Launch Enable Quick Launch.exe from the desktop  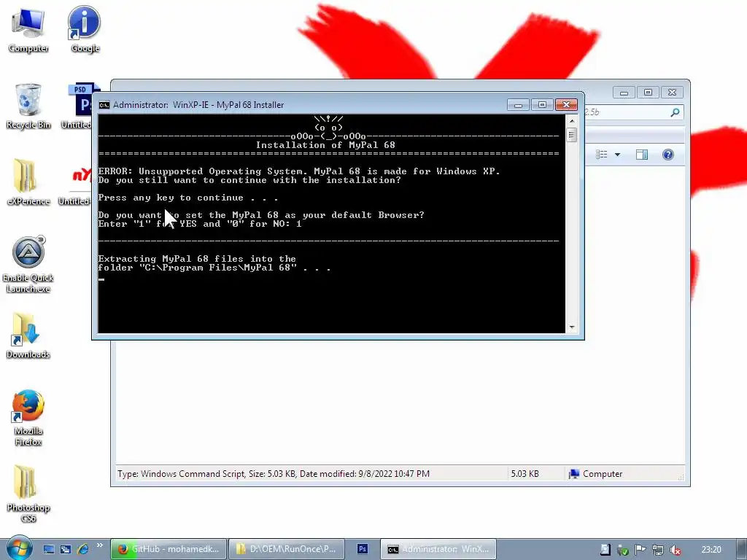tap(28, 264)
